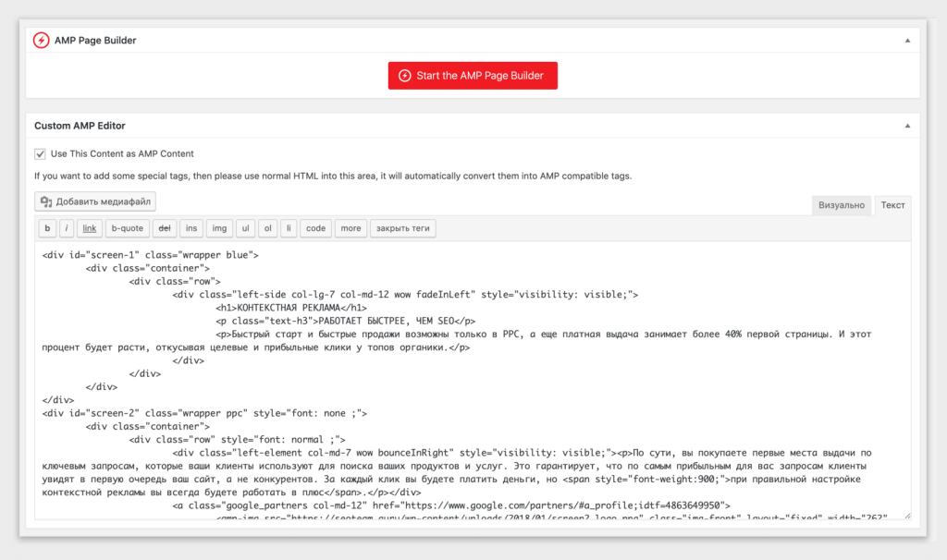
Task: Add a blockquote using the b-quote button
Action: click(x=127, y=228)
